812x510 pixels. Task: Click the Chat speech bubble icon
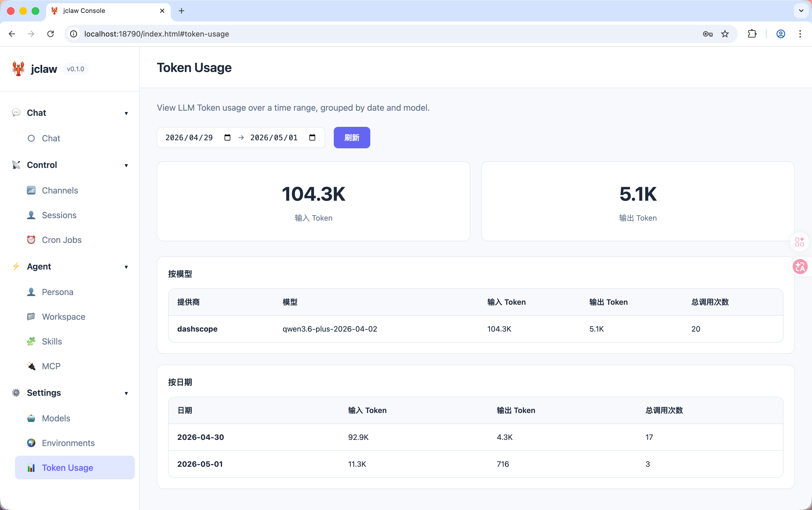click(16, 112)
